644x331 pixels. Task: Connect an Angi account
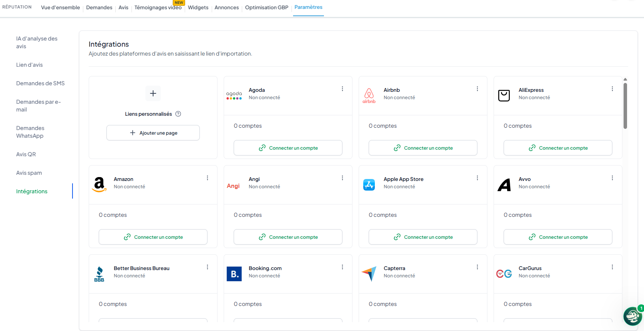288,237
